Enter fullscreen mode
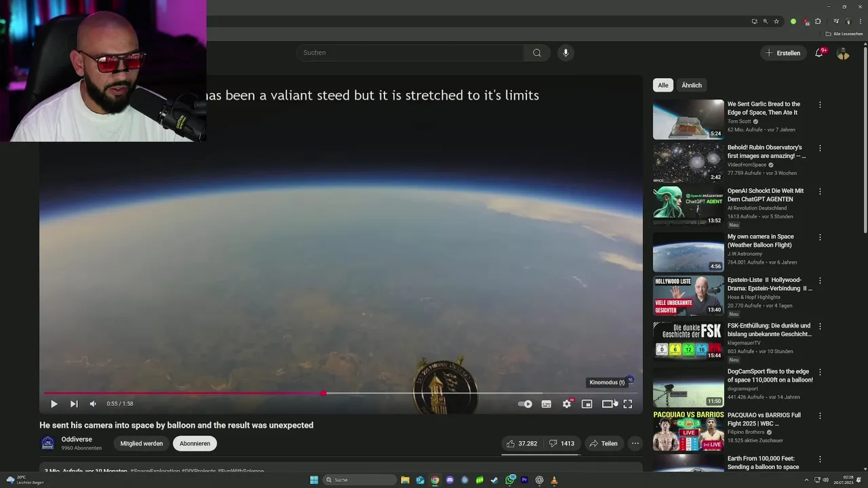Screen dimensions: 868x488 coord(628,404)
